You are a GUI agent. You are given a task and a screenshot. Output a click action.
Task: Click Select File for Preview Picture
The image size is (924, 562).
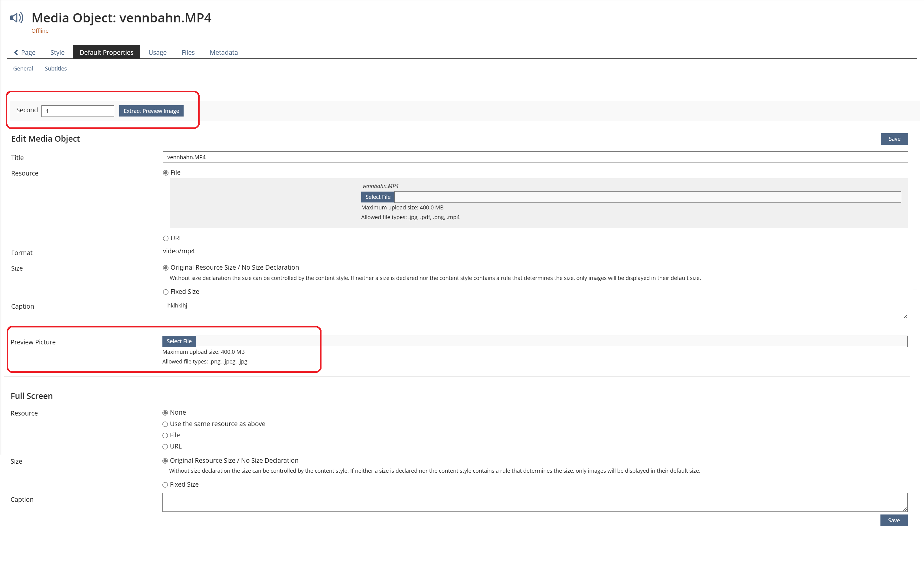pyautogui.click(x=179, y=341)
